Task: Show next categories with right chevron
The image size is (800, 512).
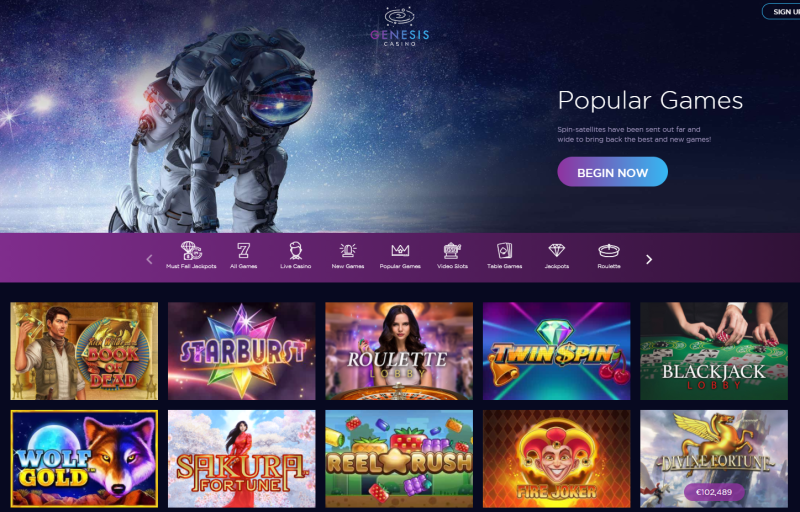Action: pos(649,260)
